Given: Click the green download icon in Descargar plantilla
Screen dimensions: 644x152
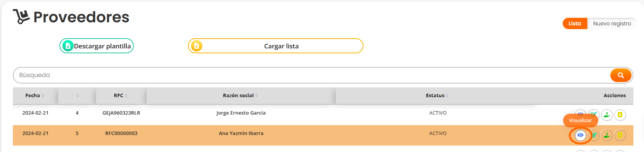Looking at the screenshot, I should (x=68, y=46).
